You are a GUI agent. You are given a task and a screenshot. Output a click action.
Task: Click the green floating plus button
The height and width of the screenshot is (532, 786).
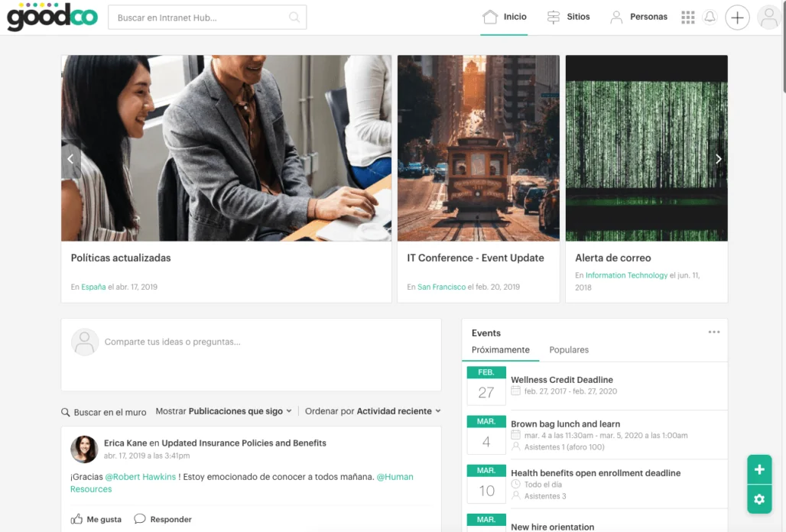(759, 469)
